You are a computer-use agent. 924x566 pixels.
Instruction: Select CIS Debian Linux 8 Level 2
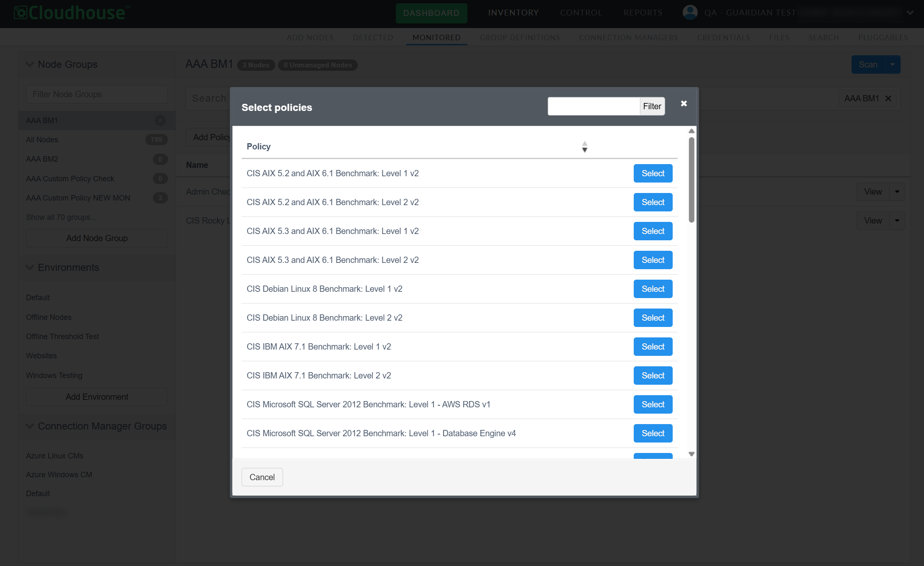pyautogui.click(x=653, y=318)
